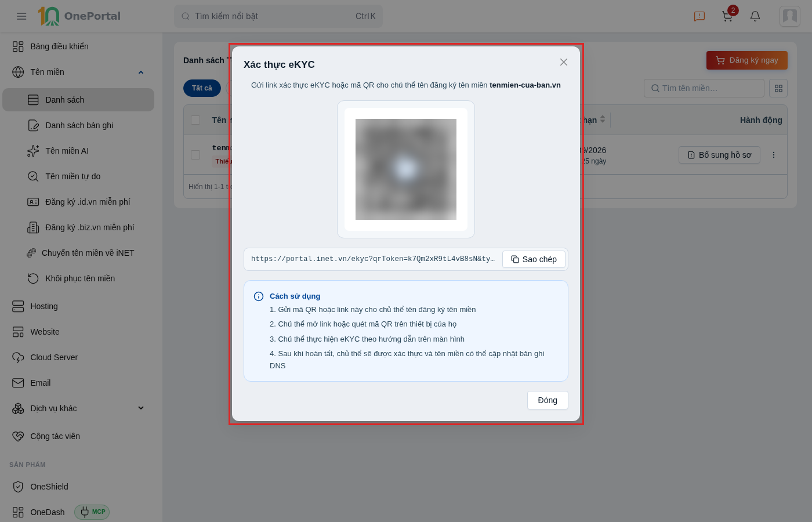
Task: Select the eKYC portal link text
Action: click(373, 259)
